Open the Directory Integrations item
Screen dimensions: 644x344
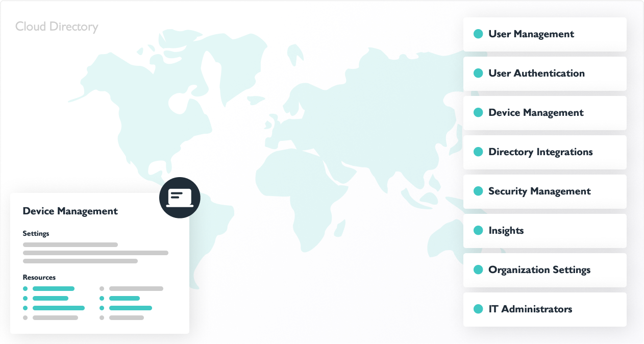coord(540,152)
